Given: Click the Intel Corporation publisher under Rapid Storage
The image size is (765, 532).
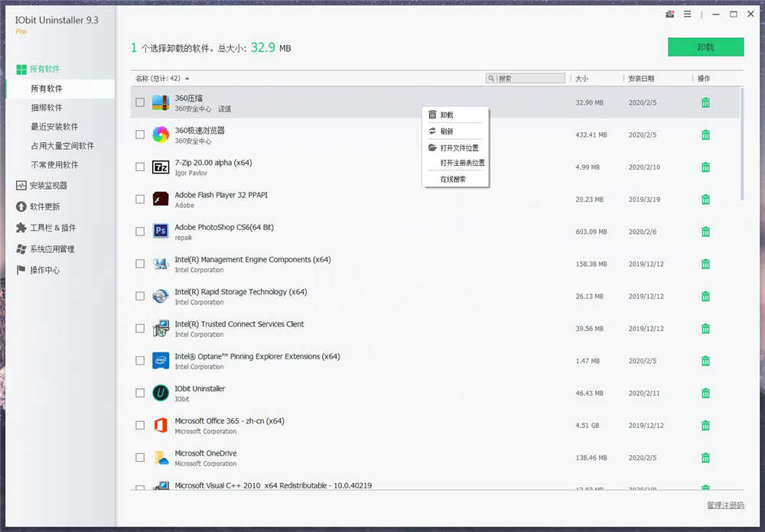Looking at the screenshot, I should click(199, 303).
